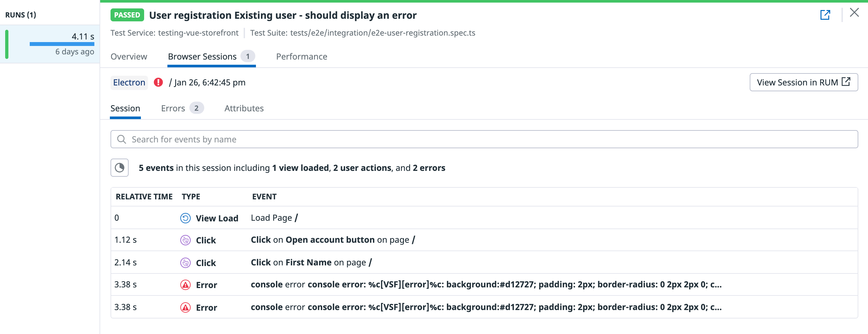
Task: Open the Performance tab
Action: 302,57
